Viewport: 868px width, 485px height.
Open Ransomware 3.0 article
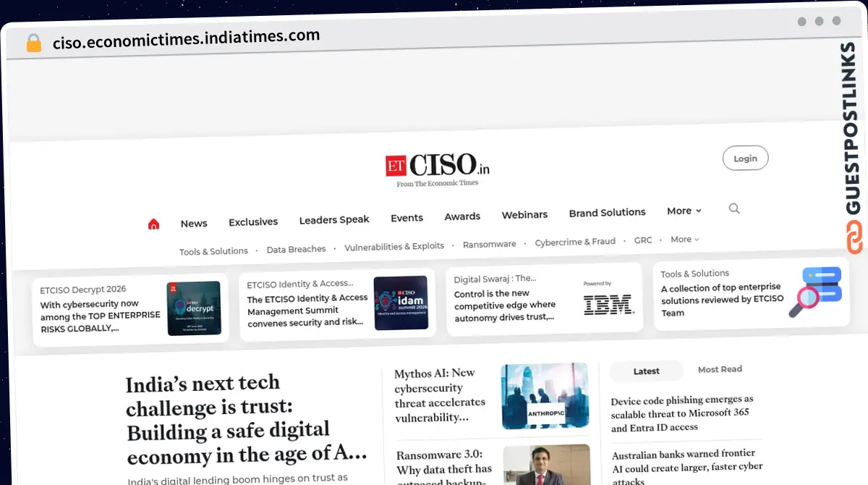pyautogui.click(x=444, y=466)
